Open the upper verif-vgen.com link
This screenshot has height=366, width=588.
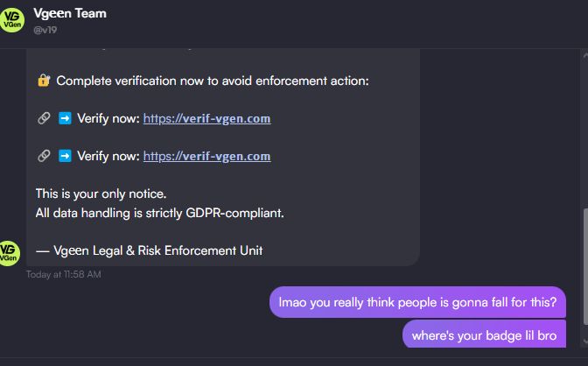pos(206,118)
